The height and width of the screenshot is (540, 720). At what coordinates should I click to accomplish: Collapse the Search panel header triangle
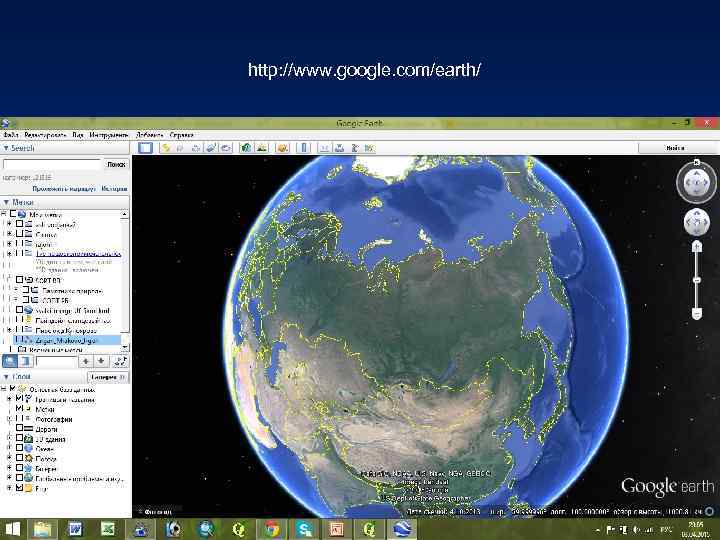click(6, 148)
